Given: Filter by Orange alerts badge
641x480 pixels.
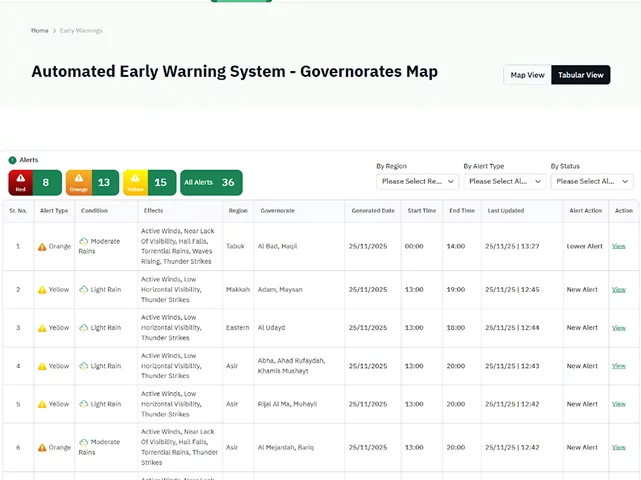Looking at the screenshot, I should [92, 182].
